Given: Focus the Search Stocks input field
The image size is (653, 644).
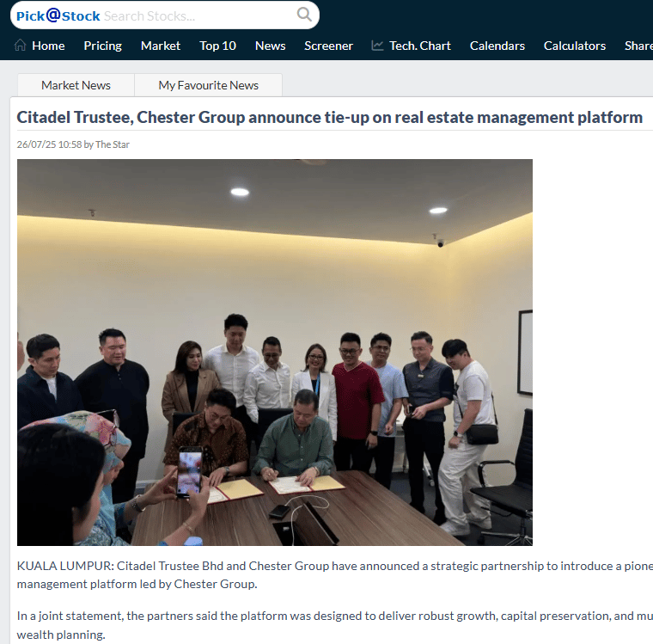Looking at the screenshot, I should [x=198, y=15].
